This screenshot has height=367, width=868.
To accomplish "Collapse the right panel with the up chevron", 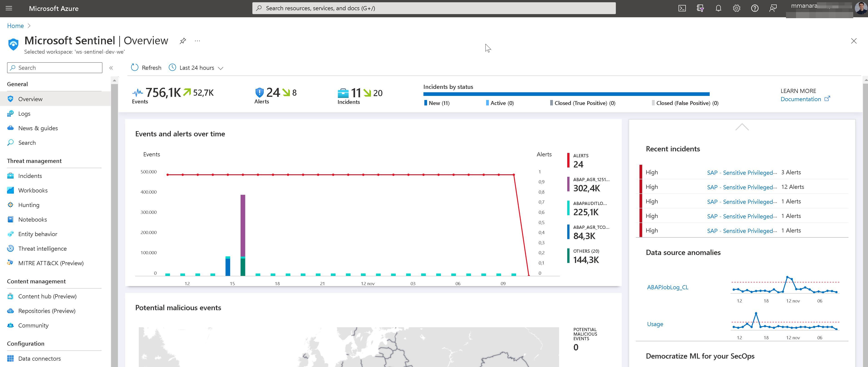I will (742, 127).
